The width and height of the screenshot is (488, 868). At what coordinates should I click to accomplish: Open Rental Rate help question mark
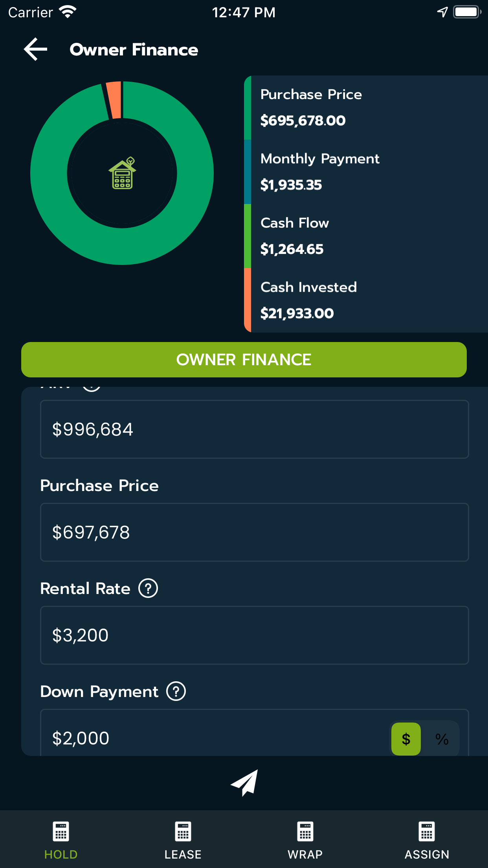click(x=148, y=588)
